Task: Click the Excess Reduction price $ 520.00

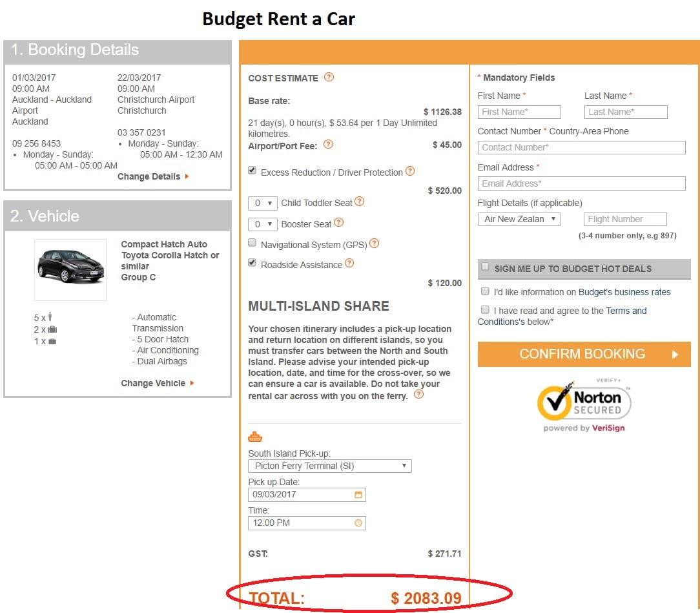Action: coord(445,191)
